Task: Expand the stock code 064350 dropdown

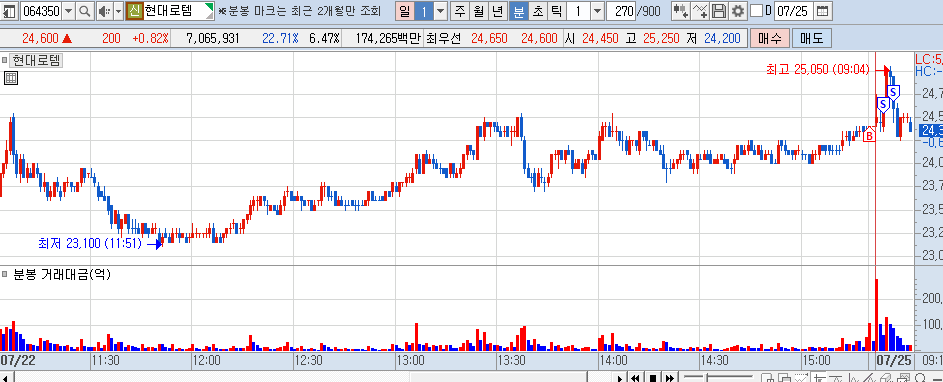Action: coord(69,11)
